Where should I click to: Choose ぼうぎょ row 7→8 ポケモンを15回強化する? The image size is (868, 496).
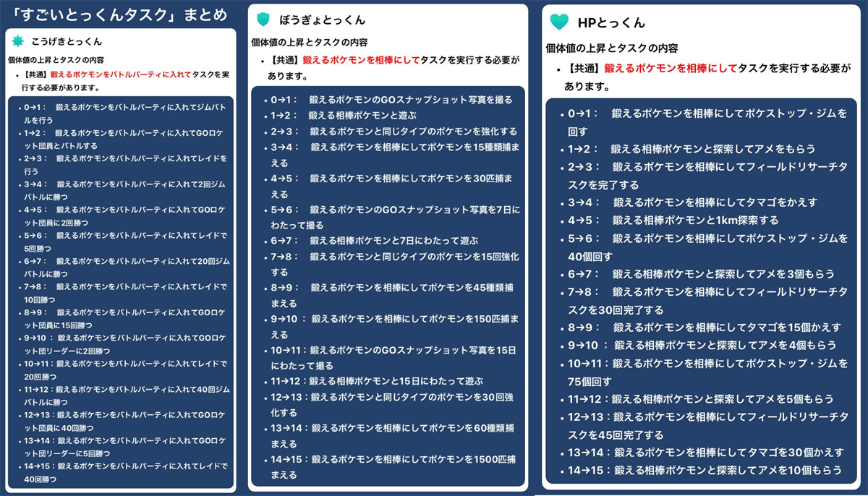395,265
